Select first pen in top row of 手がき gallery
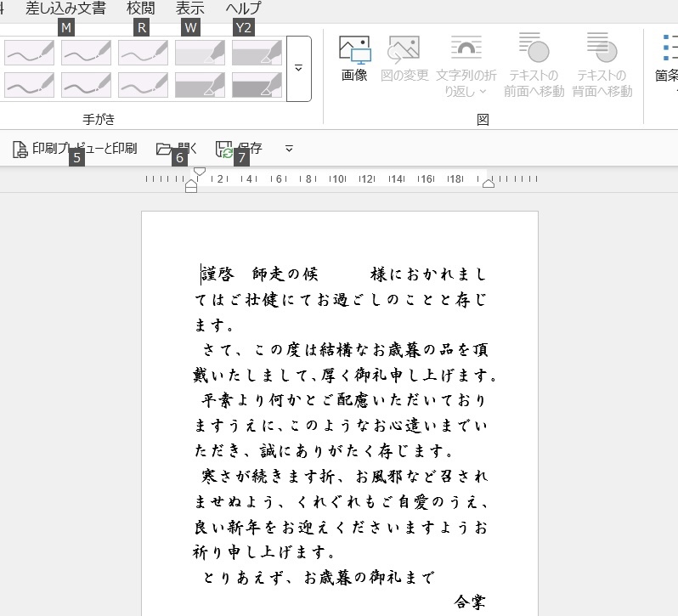 pyautogui.click(x=30, y=53)
